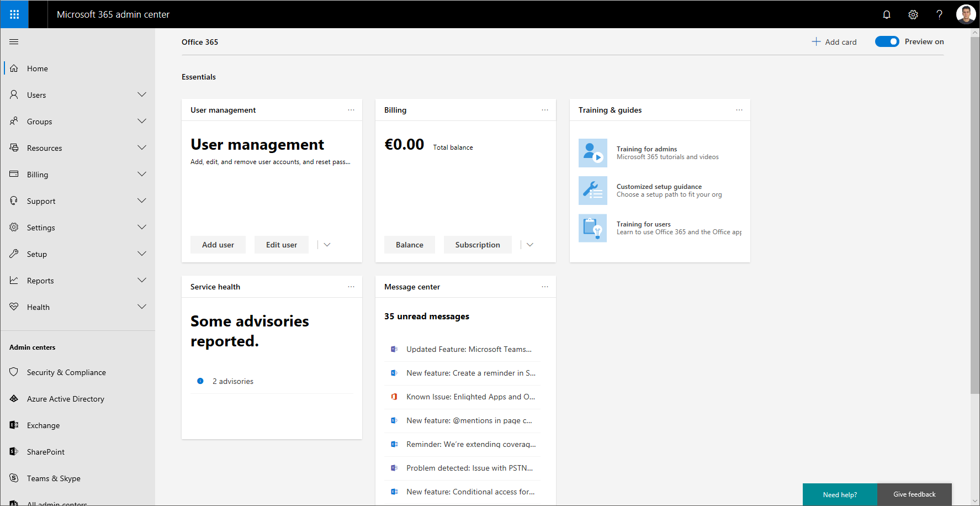980x506 pixels.
Task: Click the Settings gear icon in sidebar
Action: click(x=14, y=227)
